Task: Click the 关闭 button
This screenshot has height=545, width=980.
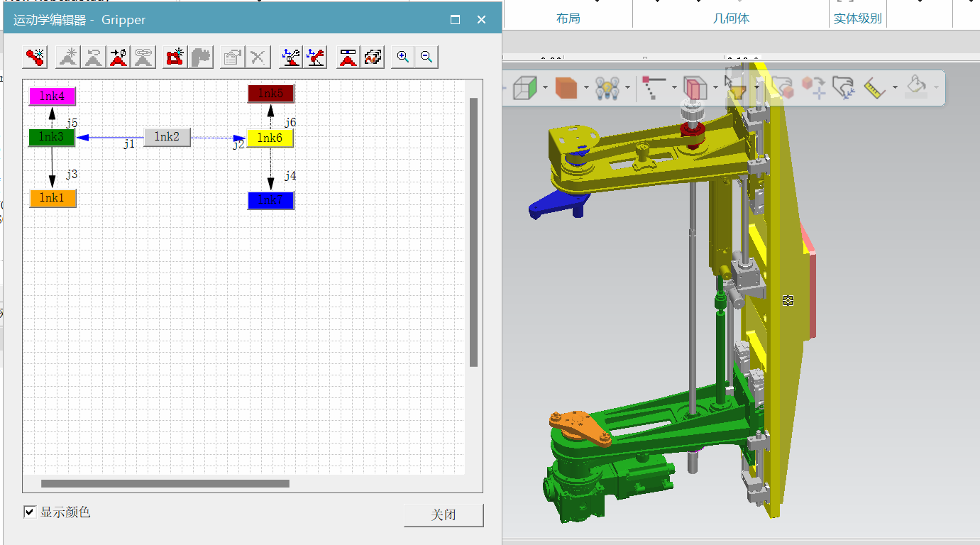Action: 444,515
